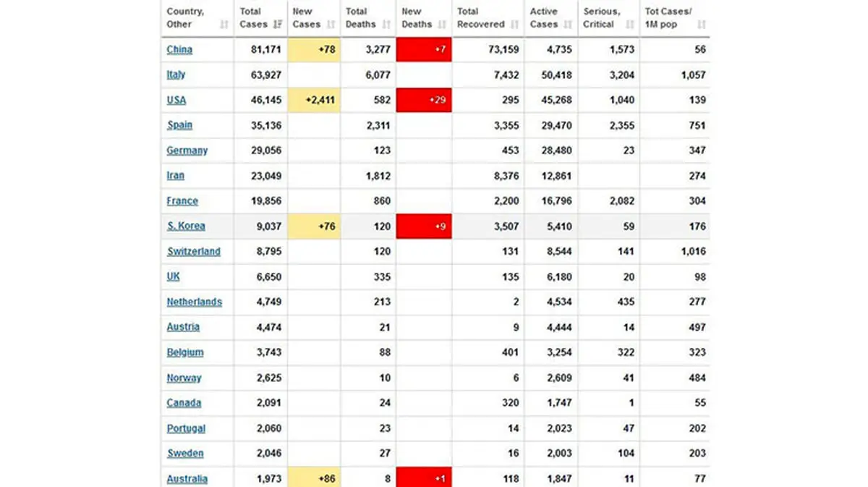This screenshot has width=868, height=487.
Task: Click Total Recovered sort icon
Action: 515,25
